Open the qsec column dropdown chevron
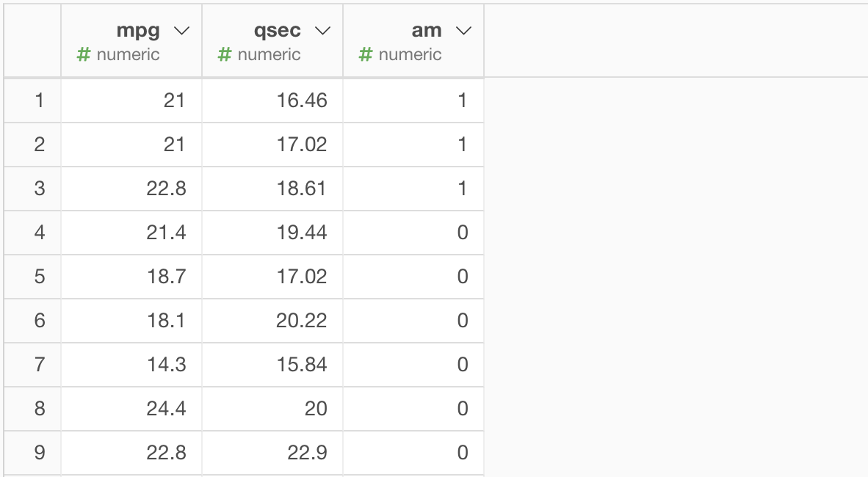Screen dimensions: 868x477 (x=322, y=31)
